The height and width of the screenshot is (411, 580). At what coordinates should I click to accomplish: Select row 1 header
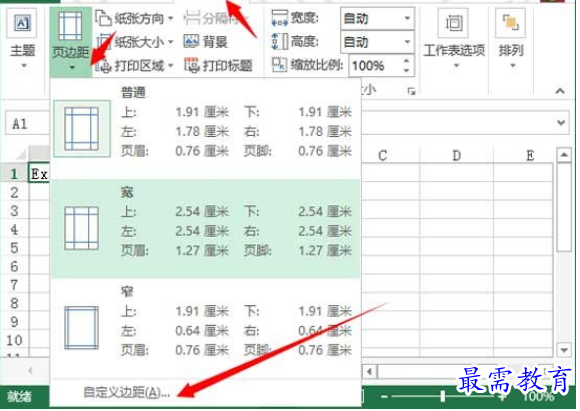click(x=14, y=173)
